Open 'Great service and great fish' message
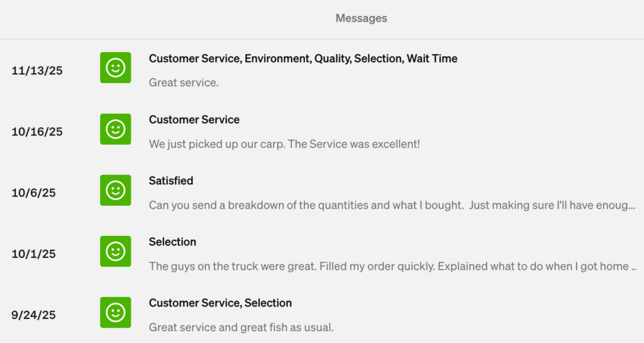Screen dimensions: 644x343 pyautogui.click(x=241, y=327)
